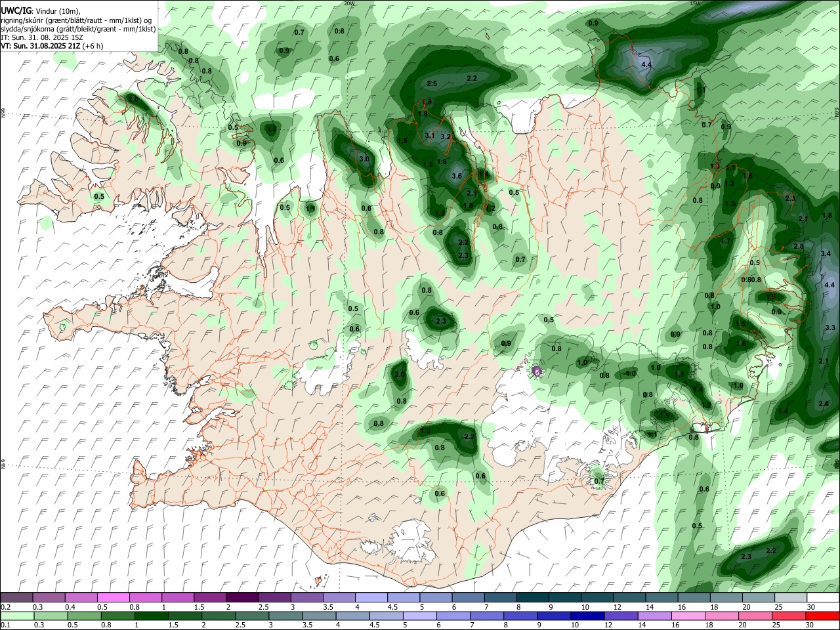Screen dimensions: 840x630
Task: Click the dark purple swatch at 2 in upper legend
Action: coord(241,597)
